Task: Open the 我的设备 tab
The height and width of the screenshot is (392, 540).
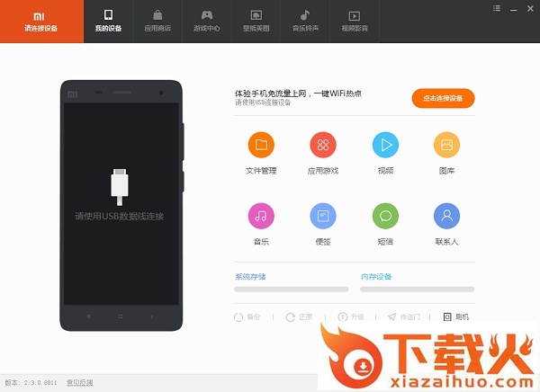Action: click(x=108, y=22)
